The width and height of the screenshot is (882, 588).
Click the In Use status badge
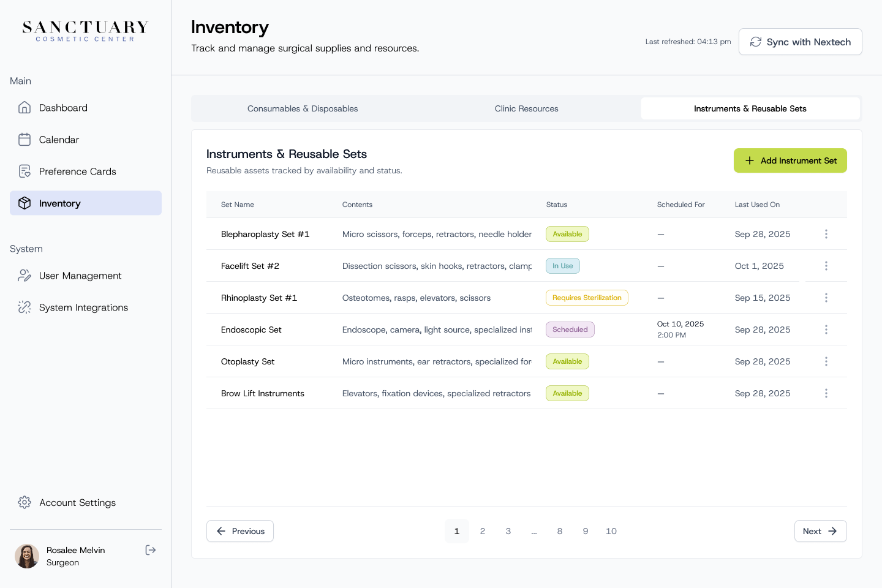[x=563, y=266]
